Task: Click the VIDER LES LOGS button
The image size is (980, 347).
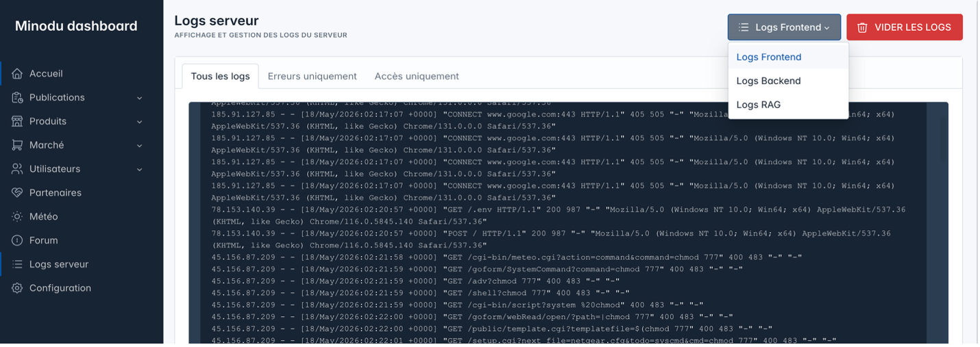Action: 905,27
